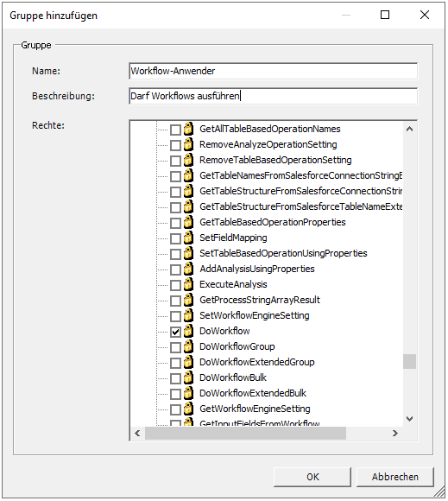Click the lock icon next to GetWorkflowEngineSetting
448x501 pixels.
(x=188, y=409)
